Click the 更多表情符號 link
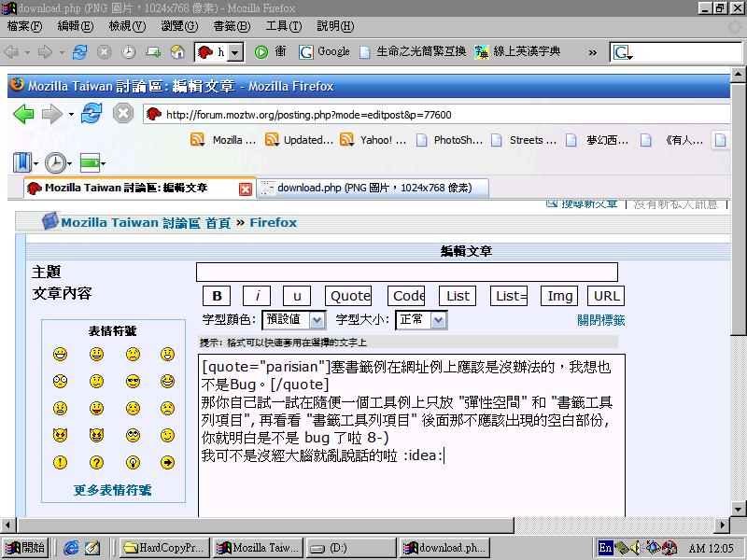The width and height of the screenshot is (747, 560). coord(113,490)
